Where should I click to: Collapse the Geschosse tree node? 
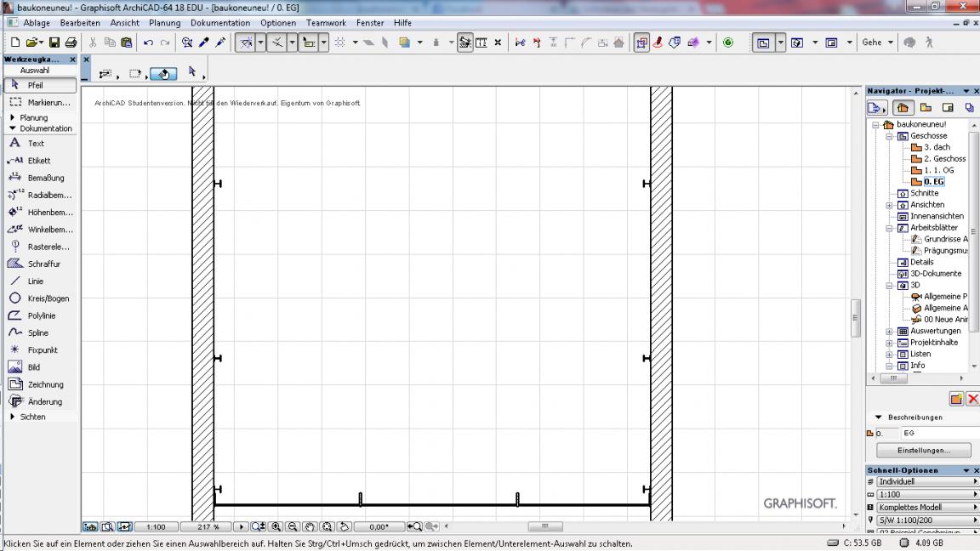point(889,136)
